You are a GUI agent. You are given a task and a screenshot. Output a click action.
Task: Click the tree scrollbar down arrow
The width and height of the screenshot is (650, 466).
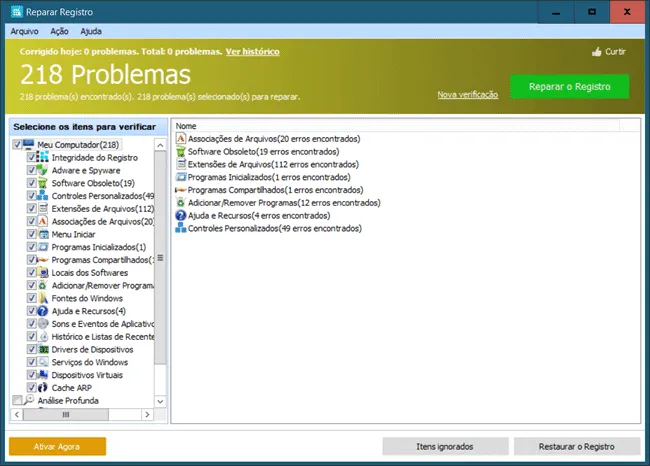160,401
